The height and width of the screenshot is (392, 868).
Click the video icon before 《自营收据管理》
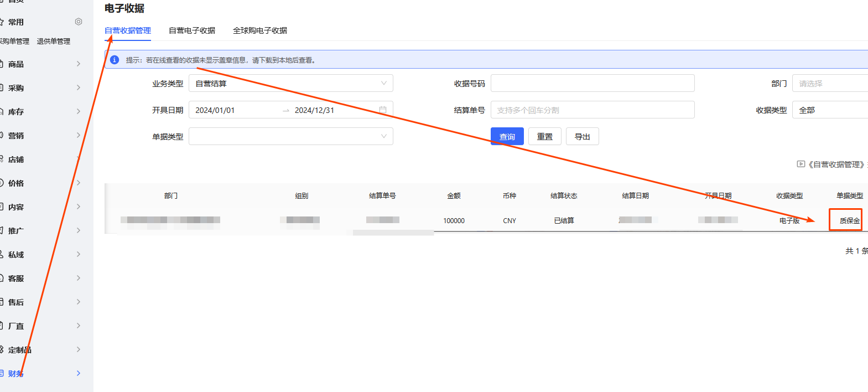pos(801,164)
